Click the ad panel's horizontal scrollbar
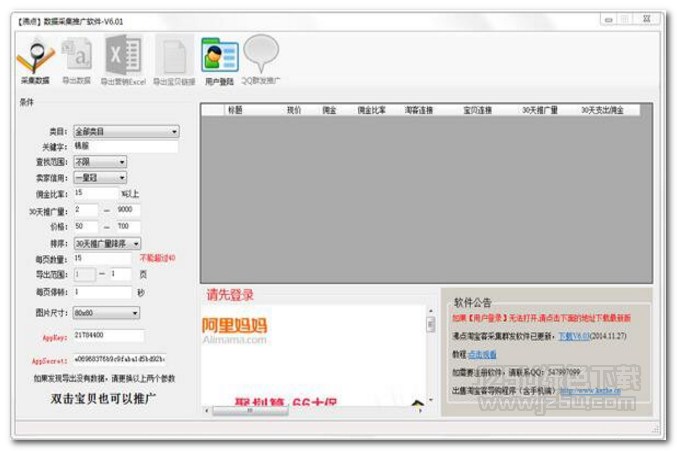The image size is (677, 451). [310, 410]
